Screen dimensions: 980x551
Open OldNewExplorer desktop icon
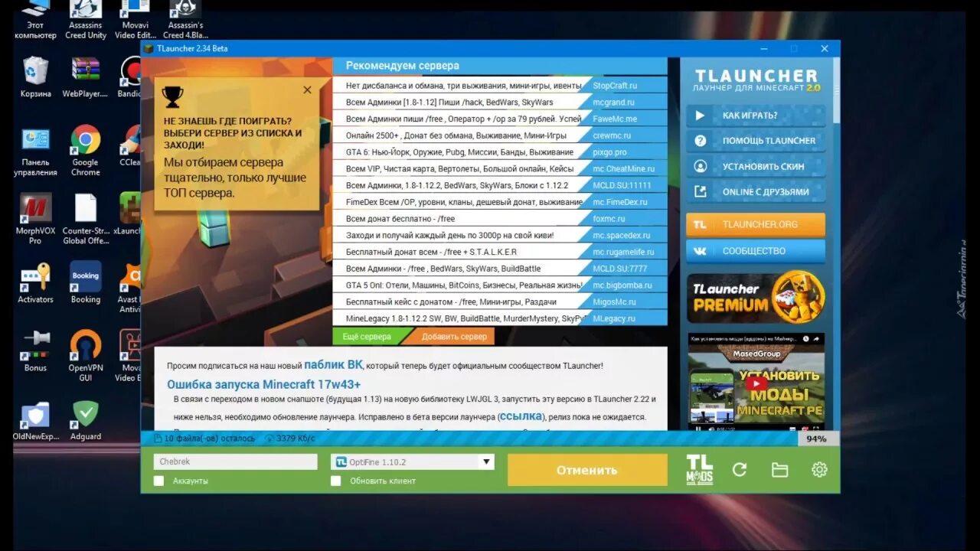[36, 420]
